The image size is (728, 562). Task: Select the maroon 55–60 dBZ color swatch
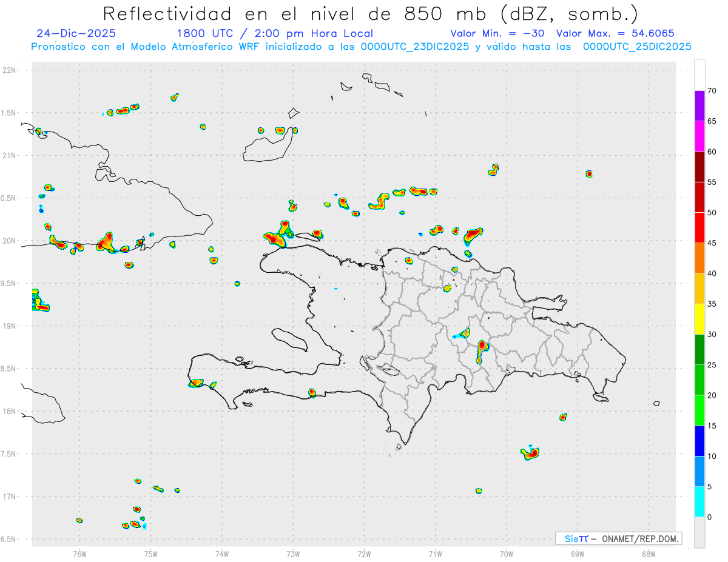click(x=699, y=167)
